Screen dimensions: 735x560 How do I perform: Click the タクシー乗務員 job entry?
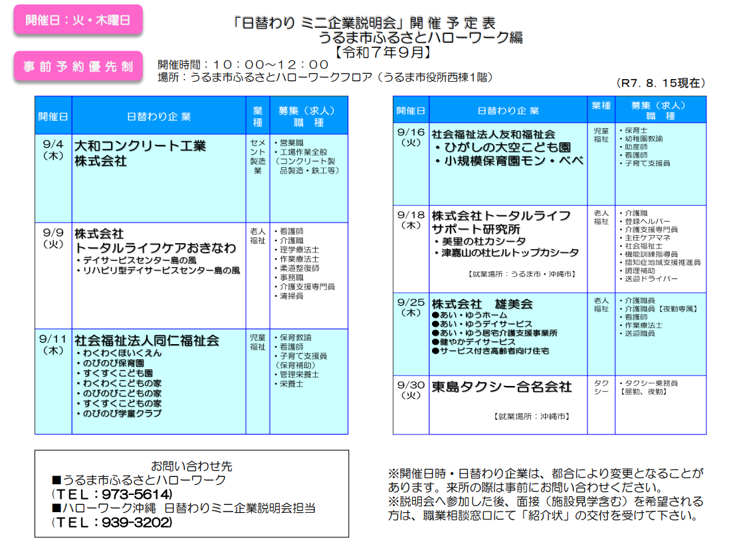pos(649,383)
